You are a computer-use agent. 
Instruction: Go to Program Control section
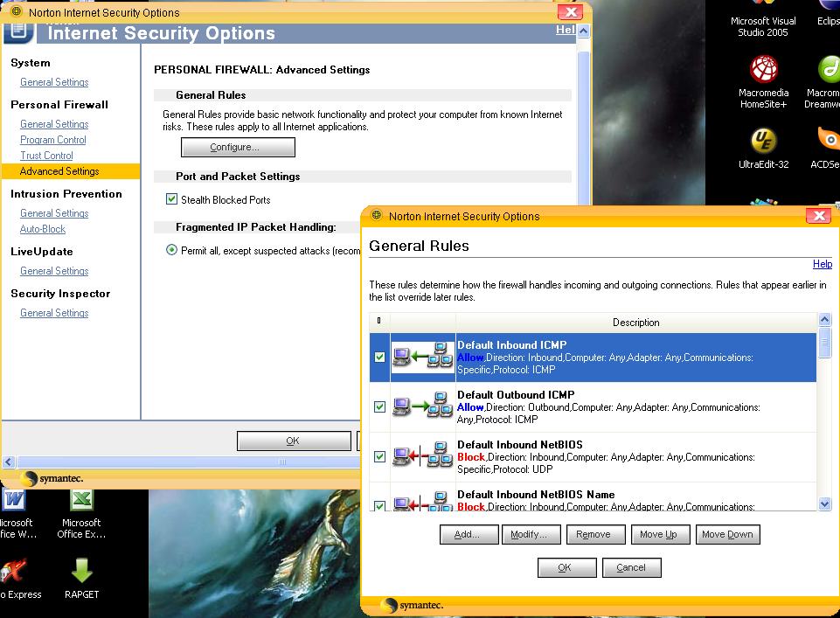tap(53, 140)
